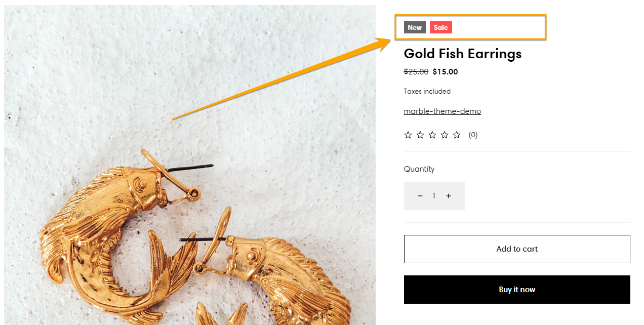Click the crossed-out $25.00 price
Screen dimensions: 644x325
tap(416, 72)
